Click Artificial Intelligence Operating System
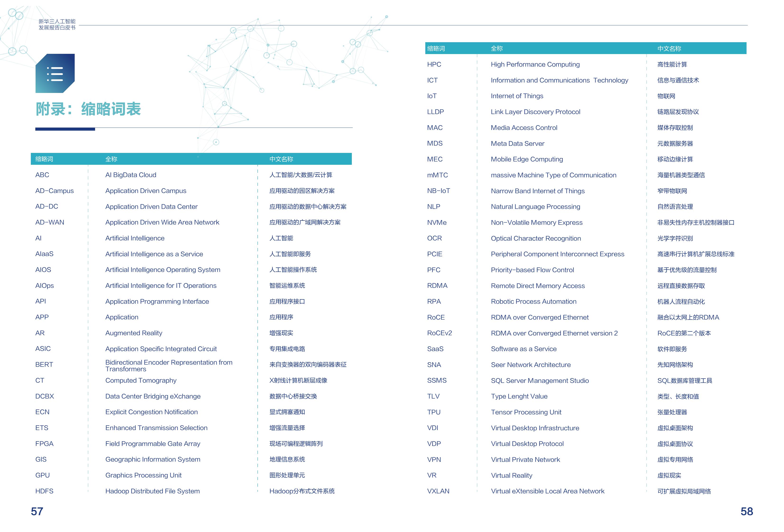 click(163, 270)
